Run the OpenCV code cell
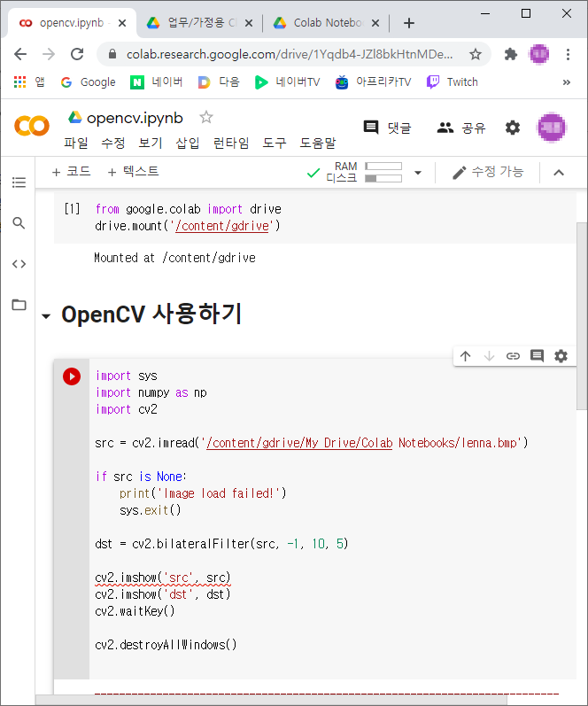The height and width of the screenshot is (706, 588). pos(72,376)
